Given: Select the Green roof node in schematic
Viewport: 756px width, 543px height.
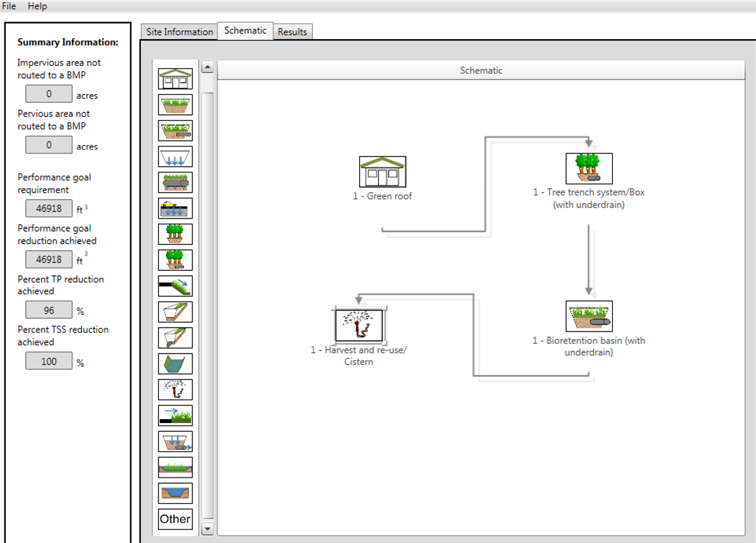Looking at the screenshot, I should pyautogui.click(x=382, y=171).
